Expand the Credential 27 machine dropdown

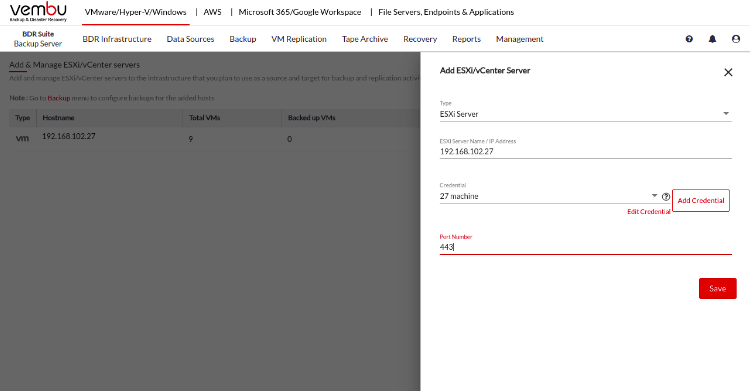tap(549, 196)
